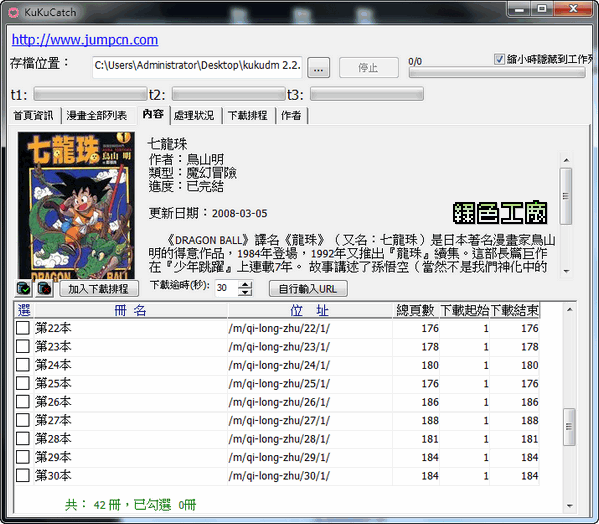This screenshot has height=524, width=599.
Task: Click download end value 181 for 第28本
Action: (529, 439)
